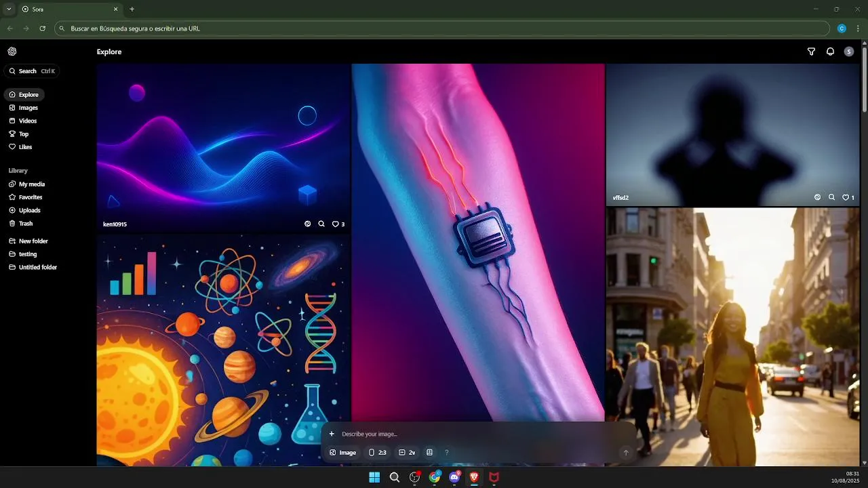Open the browser tab search dropdown
This screenshot has height=488, width=868.
[9, 9]
